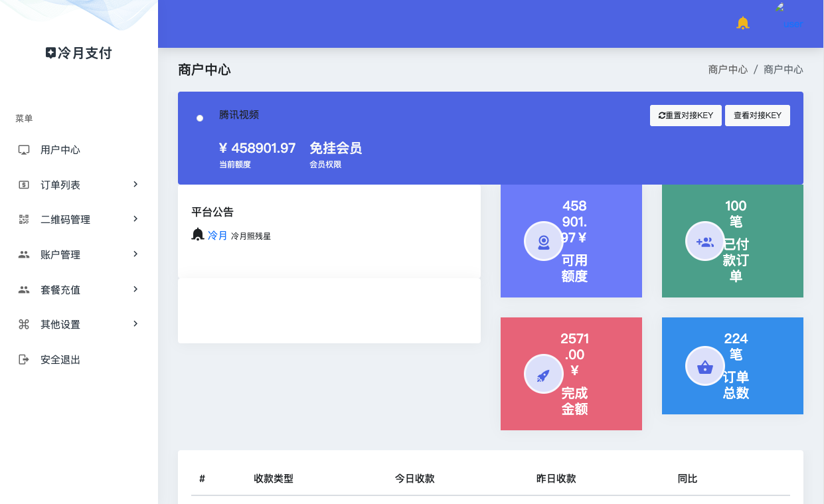Open the 用户中心 menu item

[x=60, y=150]
